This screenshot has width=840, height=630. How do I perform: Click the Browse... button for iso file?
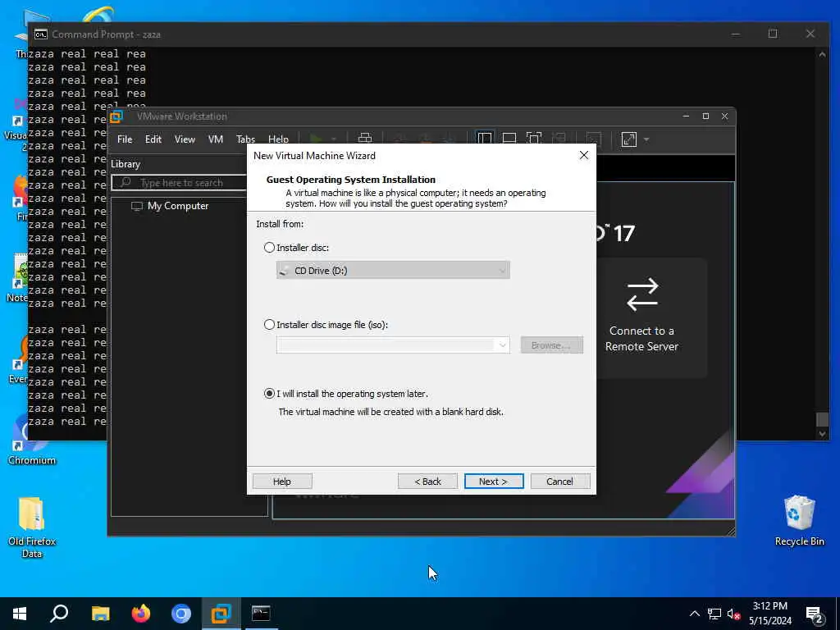552,345
